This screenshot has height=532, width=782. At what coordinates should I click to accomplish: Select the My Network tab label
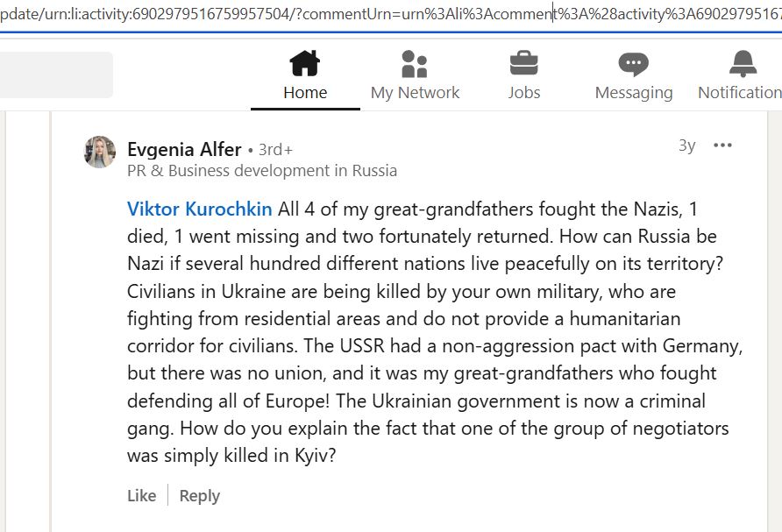click(415, 93)
